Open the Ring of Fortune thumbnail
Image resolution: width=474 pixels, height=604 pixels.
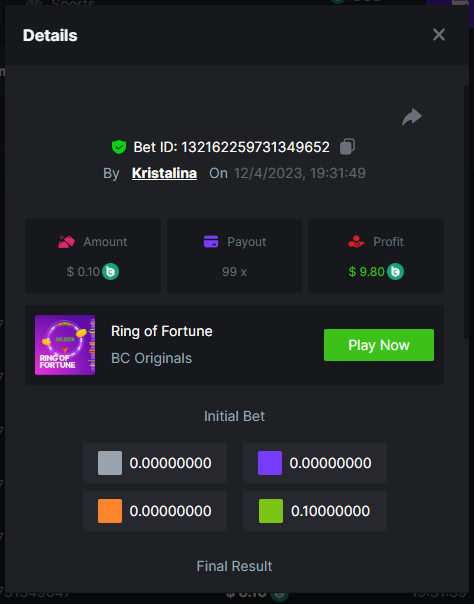tap(65, 345)
